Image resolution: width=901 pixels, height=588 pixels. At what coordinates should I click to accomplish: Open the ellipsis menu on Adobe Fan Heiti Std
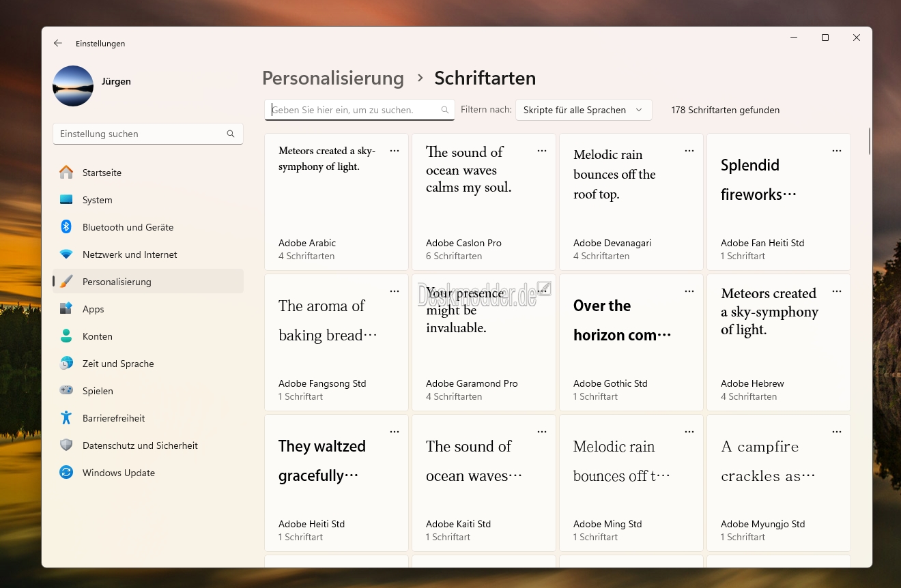(837, 151)
